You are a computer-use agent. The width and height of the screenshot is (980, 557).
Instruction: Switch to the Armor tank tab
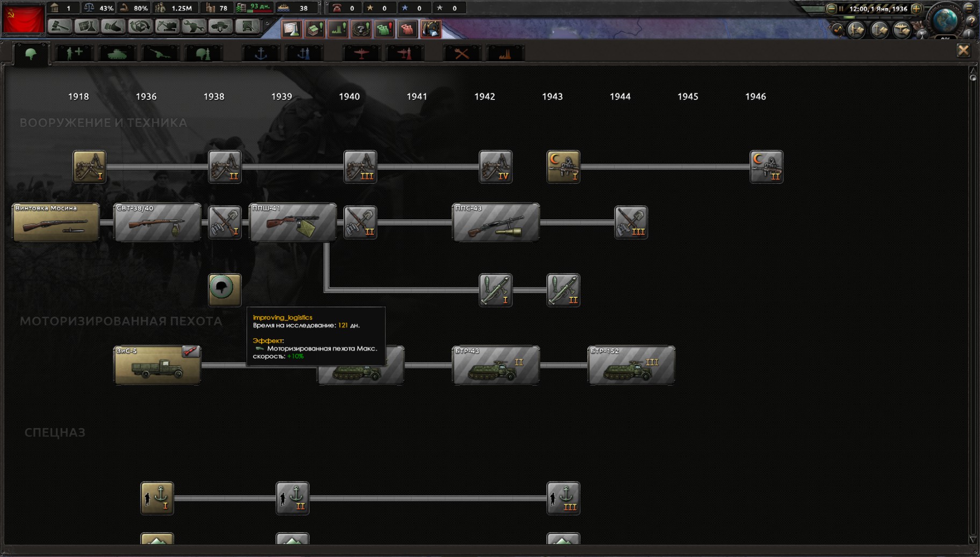point(117,54)
